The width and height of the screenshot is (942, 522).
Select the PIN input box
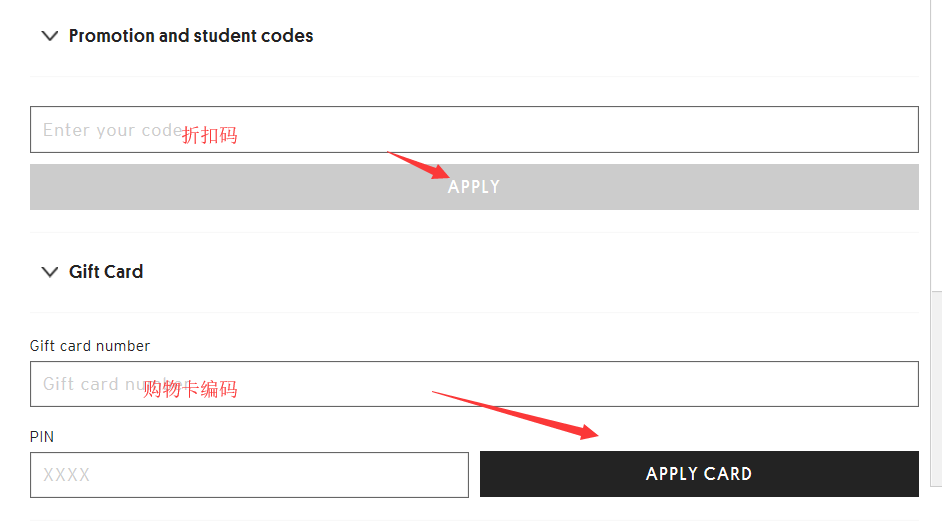pos(249,475)
